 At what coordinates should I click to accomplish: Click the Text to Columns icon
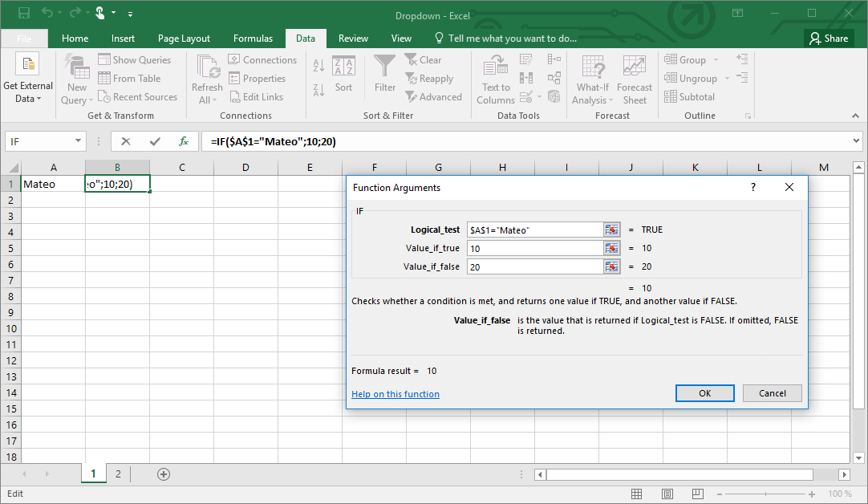(x=496, y=66)
